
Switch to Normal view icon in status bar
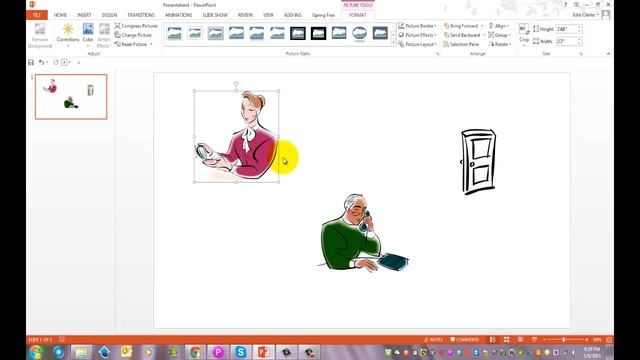coord(493,340)
